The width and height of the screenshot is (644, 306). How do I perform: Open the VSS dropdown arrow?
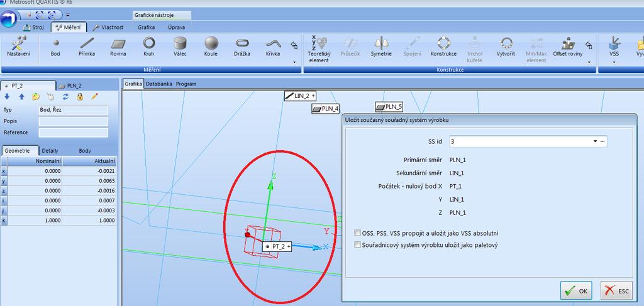614,62
